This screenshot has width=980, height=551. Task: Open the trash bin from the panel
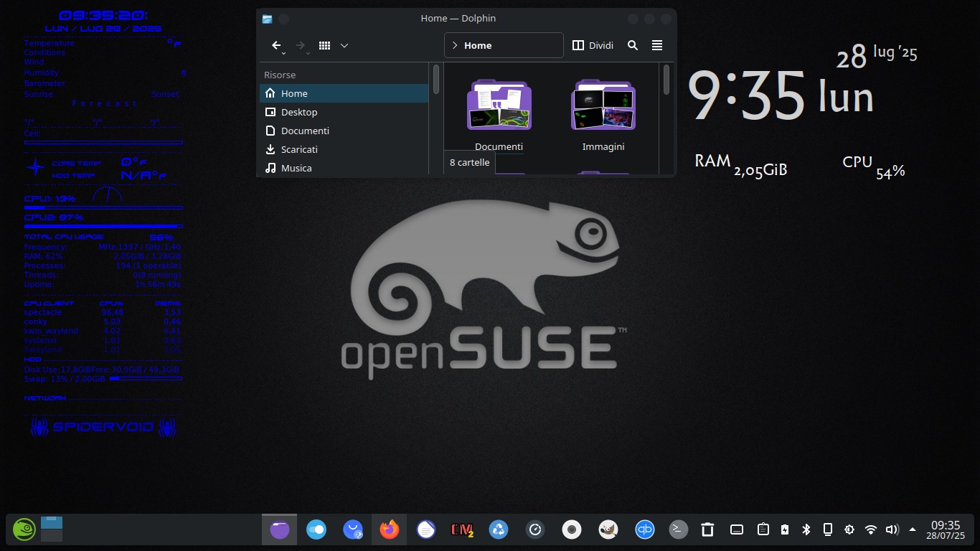tap(707, 529)
